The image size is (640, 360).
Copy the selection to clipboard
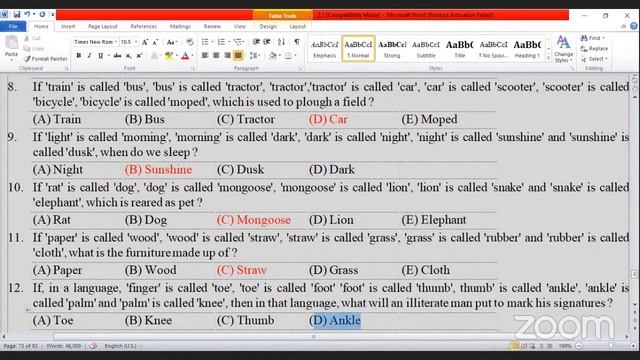pyautogui.click(x=34, y=49)
